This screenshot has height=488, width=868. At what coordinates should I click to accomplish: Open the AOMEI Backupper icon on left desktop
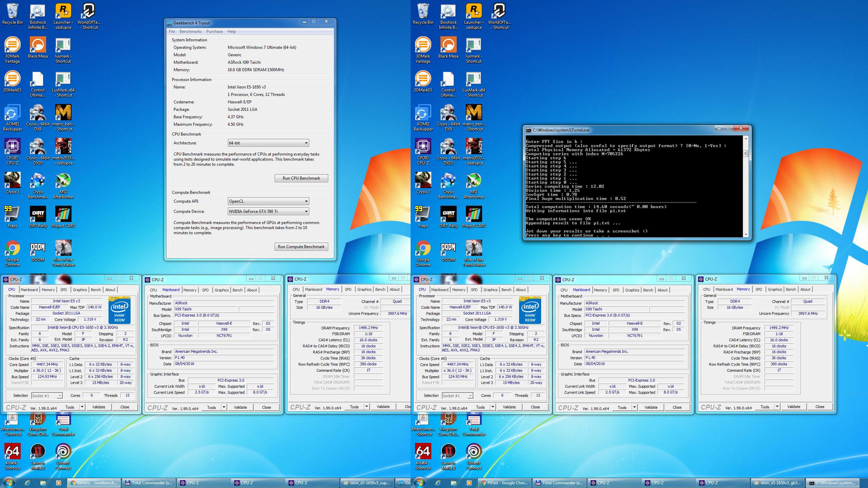[x=12, y=118]
